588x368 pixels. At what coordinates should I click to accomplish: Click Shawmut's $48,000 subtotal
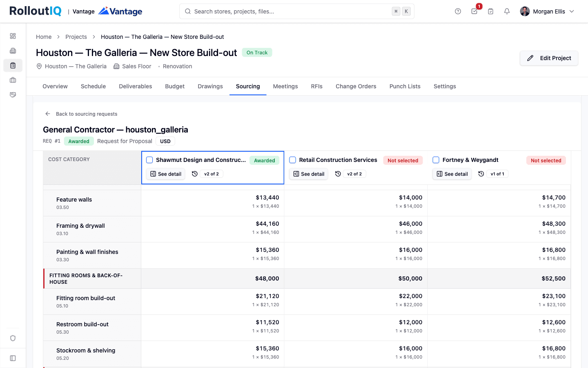point(267,278)
